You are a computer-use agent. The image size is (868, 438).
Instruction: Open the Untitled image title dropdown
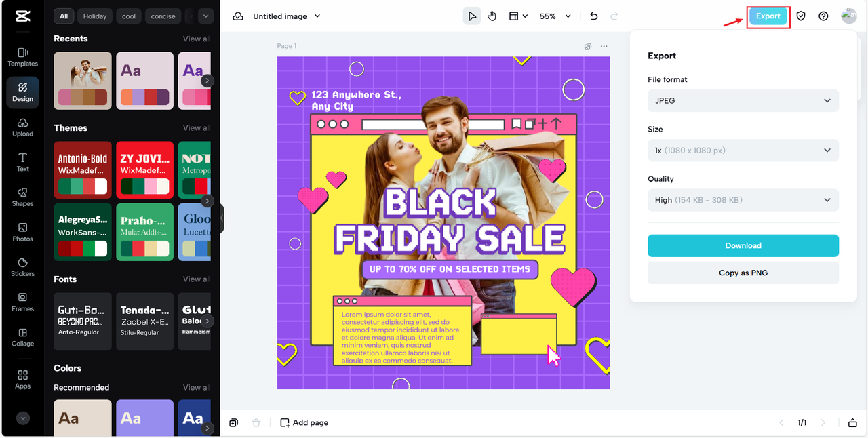[x=287, y=16]
